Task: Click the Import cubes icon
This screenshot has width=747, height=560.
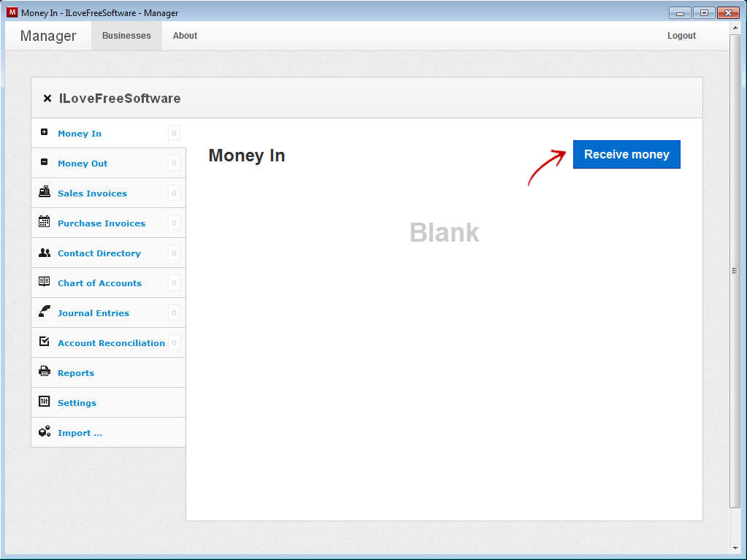Action: click(45, 431)
